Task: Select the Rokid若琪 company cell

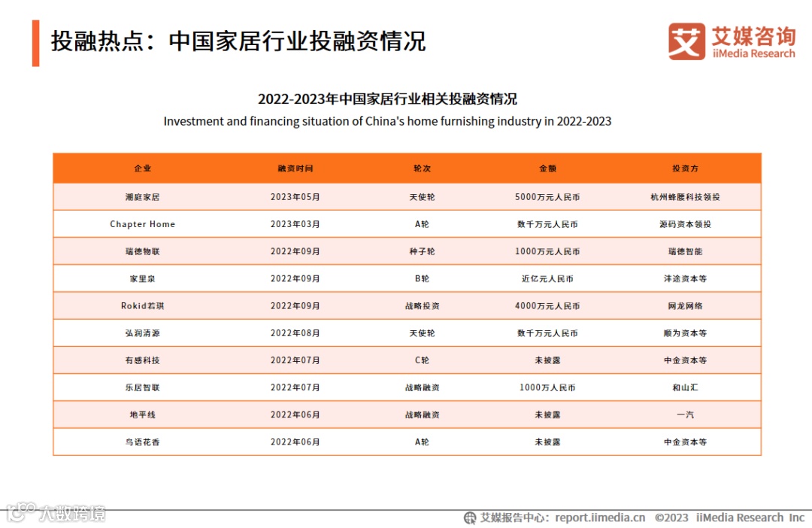Action: tap(142, 305)
